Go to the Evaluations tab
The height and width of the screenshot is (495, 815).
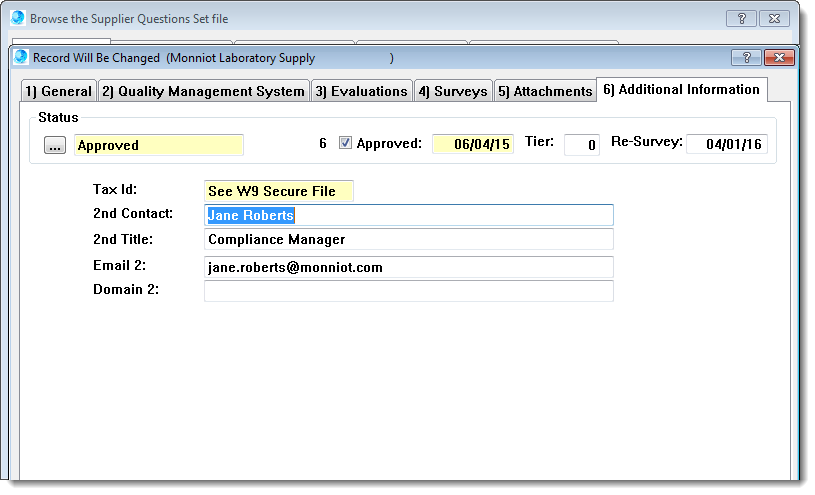[361, 91]
